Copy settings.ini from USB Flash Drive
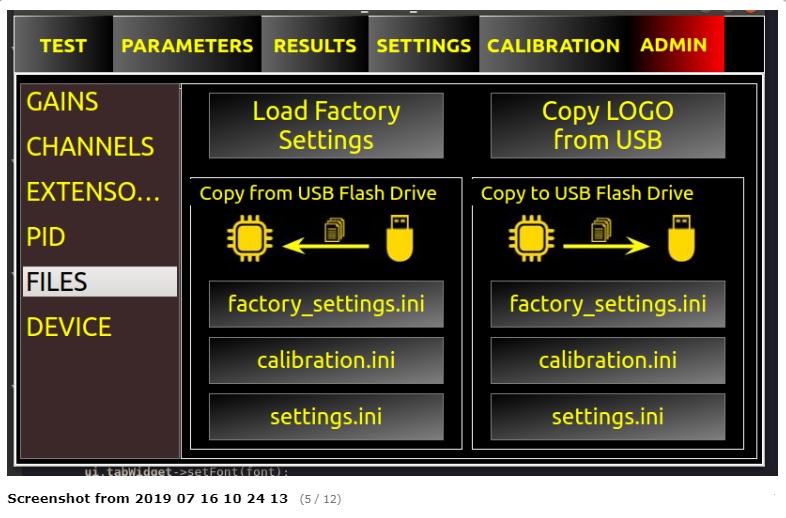Screen dimensions: 786x518 [326, 417]
